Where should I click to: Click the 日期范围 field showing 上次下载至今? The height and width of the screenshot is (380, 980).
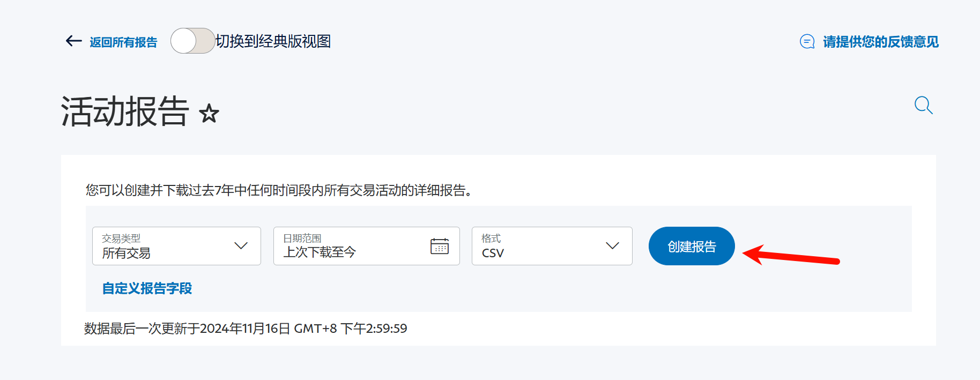point(367,246)
